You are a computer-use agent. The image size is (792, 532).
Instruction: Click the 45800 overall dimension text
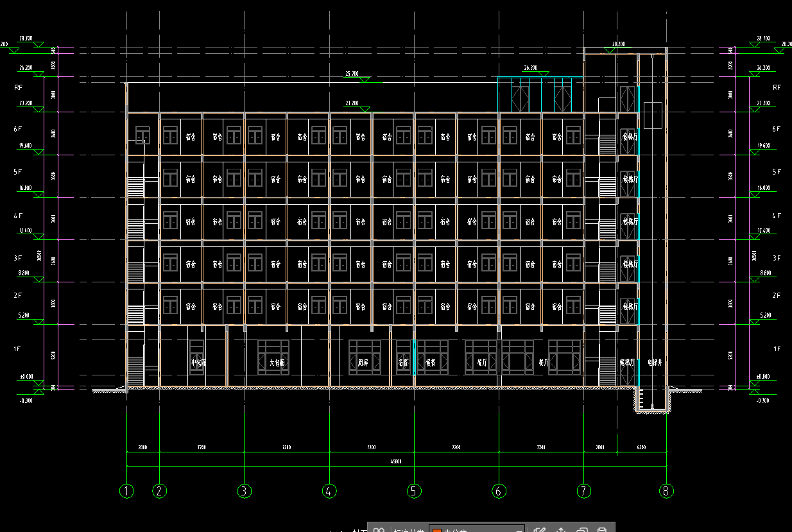tap(396, 461)
